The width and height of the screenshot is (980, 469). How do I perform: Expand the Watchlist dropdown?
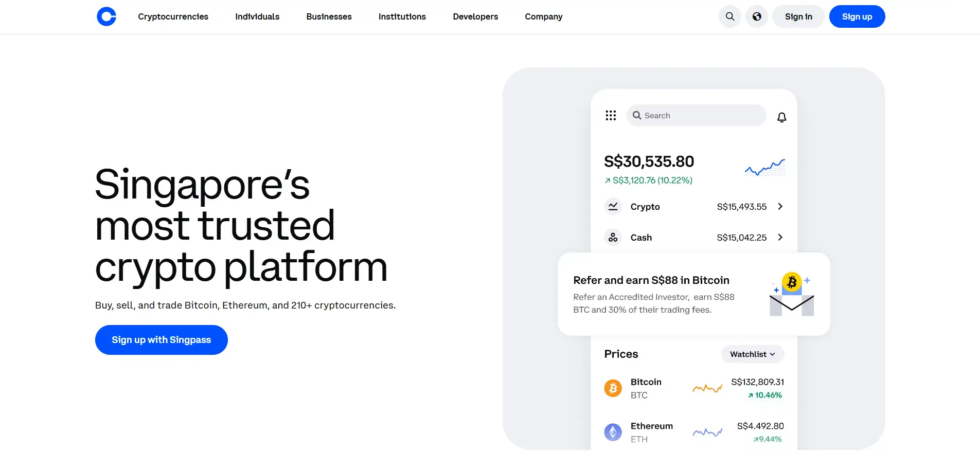point(752,354)
